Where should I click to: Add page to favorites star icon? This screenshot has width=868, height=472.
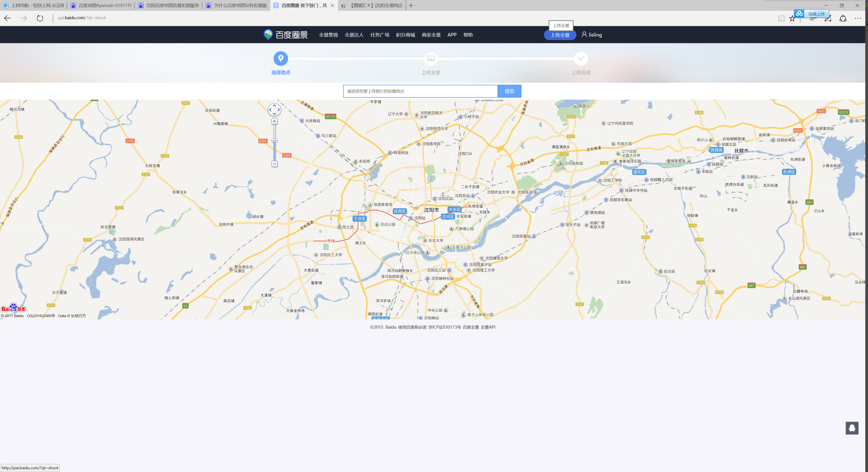tap(792, 18)
